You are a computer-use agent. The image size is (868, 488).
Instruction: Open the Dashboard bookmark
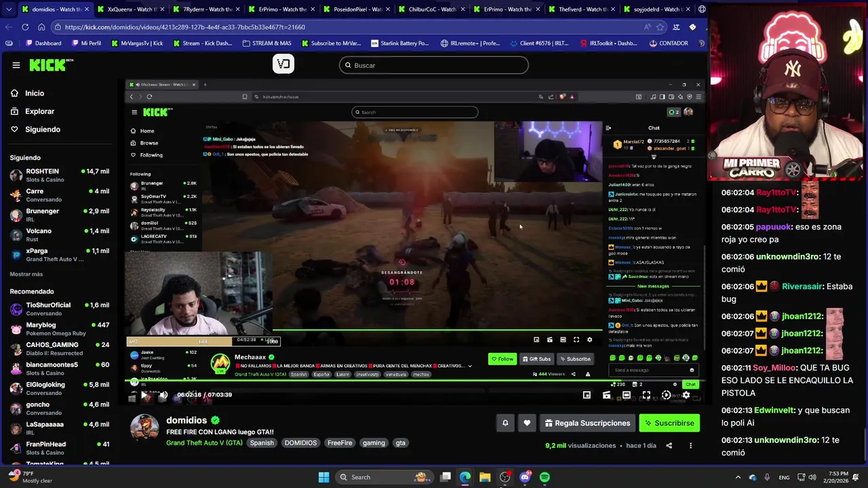click(x=42, y=43)
